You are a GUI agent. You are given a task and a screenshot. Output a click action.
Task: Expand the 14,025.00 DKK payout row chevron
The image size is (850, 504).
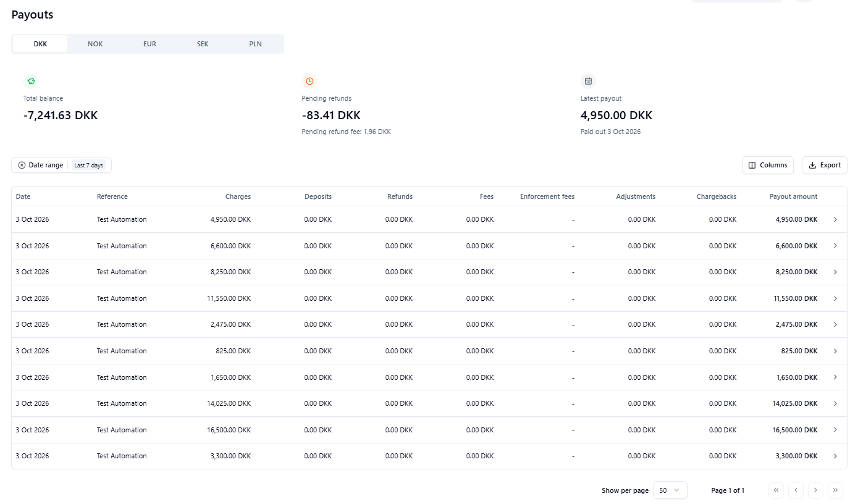835,403
